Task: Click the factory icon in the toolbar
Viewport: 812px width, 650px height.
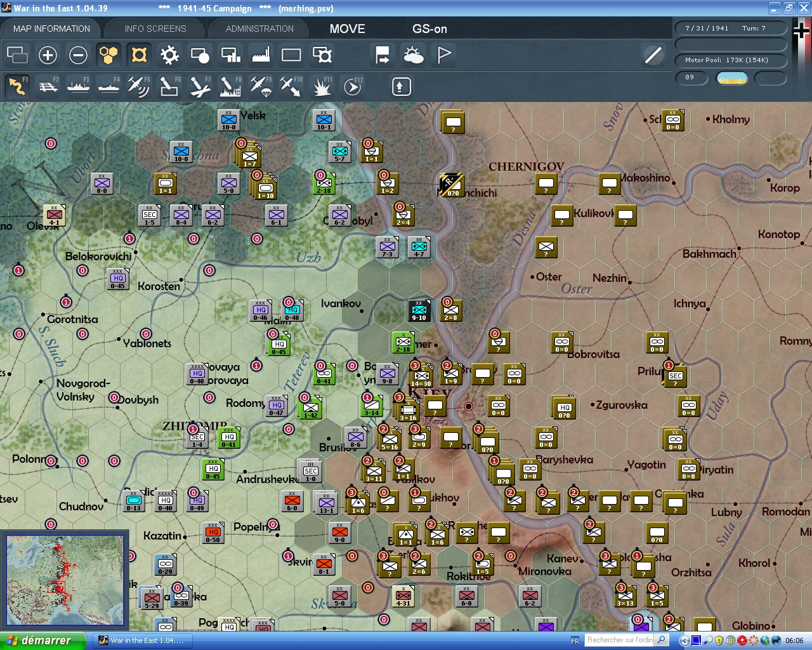Action: 261,55
